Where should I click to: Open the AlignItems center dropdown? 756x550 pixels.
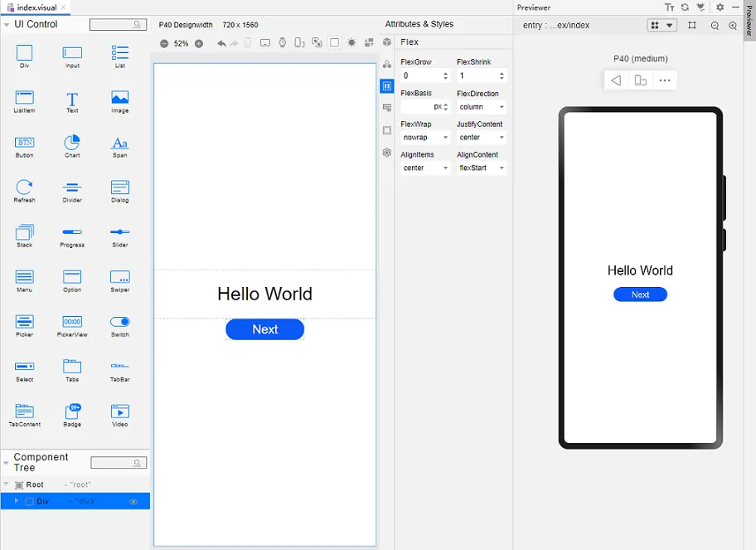coord(425,168)
